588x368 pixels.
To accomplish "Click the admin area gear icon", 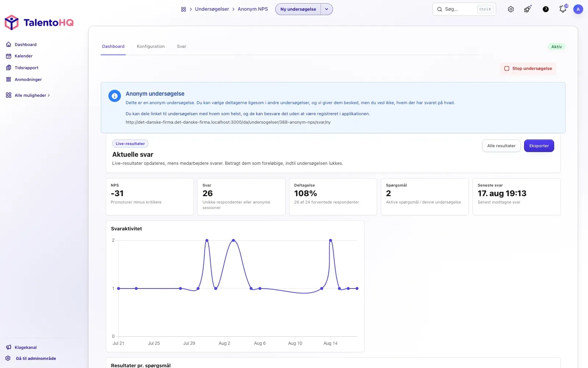I will coord(8,358).
